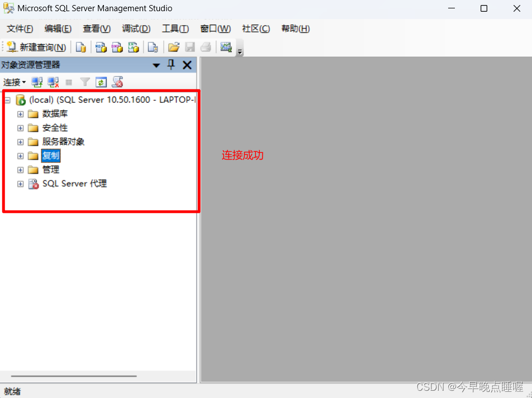Click the Object Explorer horizontal scrollbar

tap(74, 376)
